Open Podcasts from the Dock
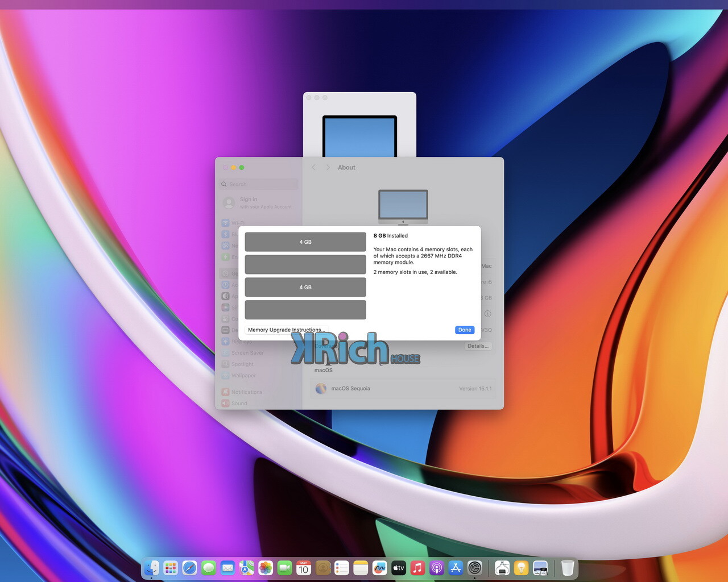728x582 pixels. tap(437, 568)
